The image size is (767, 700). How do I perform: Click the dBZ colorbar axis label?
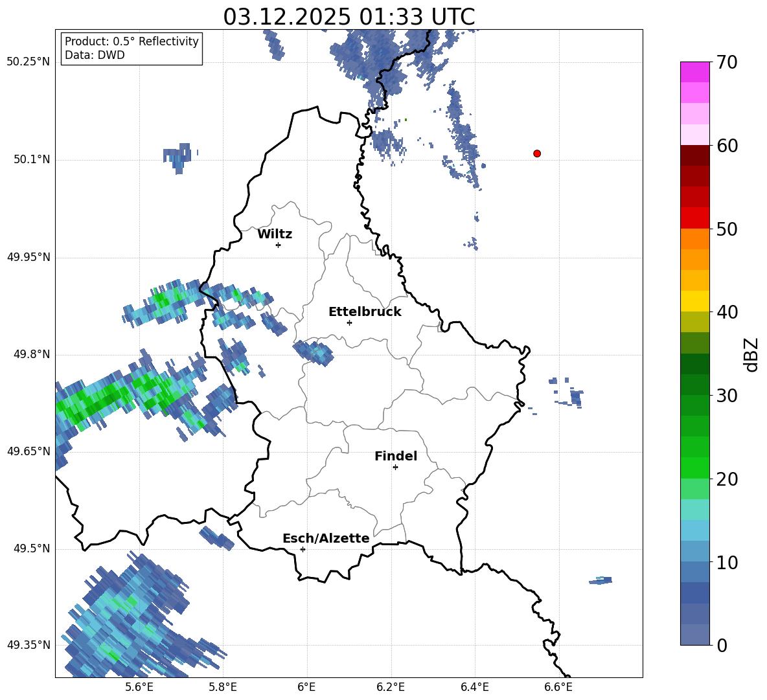(752, 354)
